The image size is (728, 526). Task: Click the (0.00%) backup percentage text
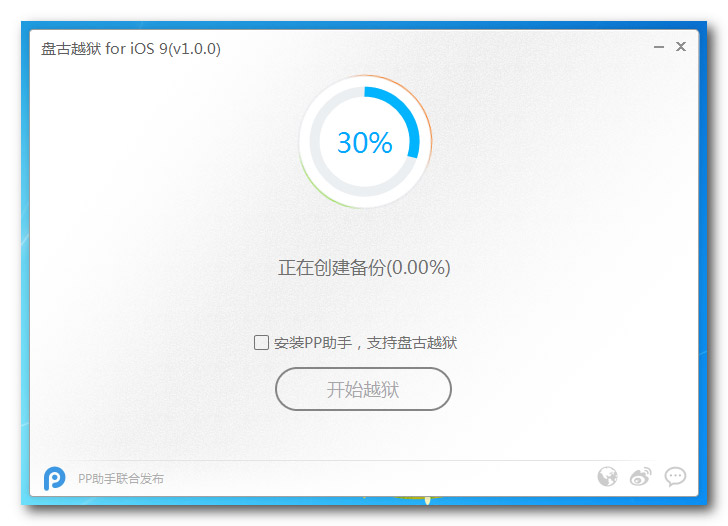coord(418,268)
